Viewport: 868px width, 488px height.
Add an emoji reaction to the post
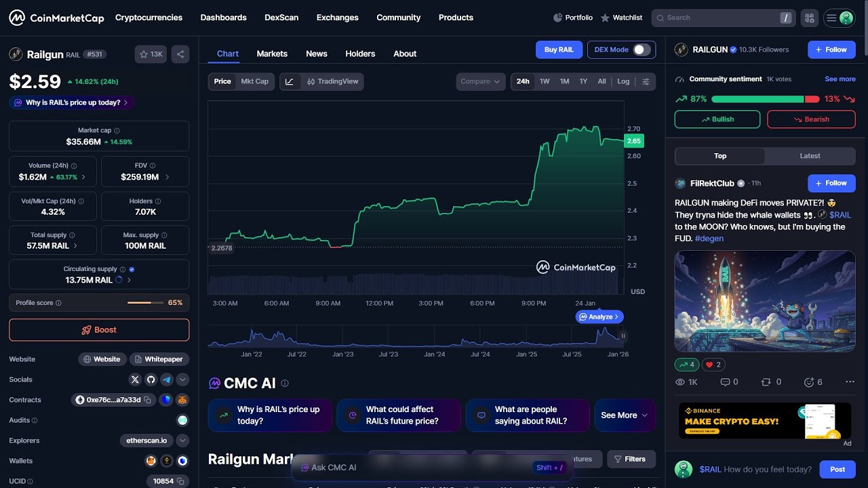coord(813,382)
